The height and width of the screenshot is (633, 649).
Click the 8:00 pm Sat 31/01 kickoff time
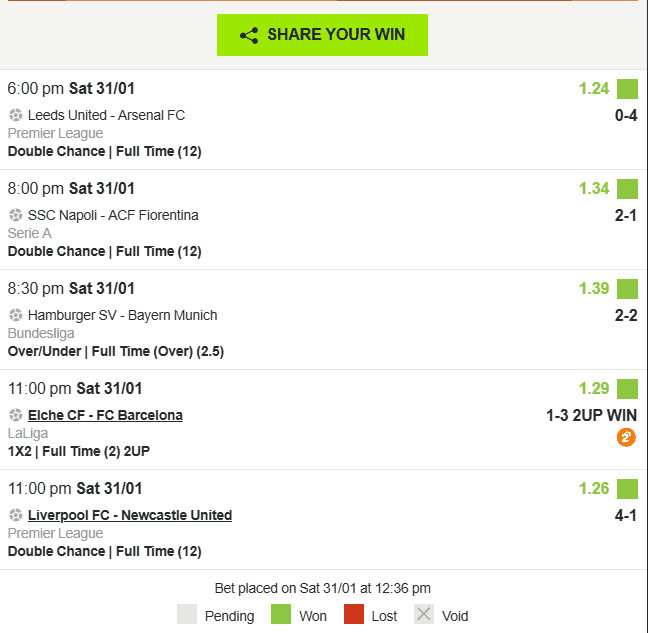71,188
